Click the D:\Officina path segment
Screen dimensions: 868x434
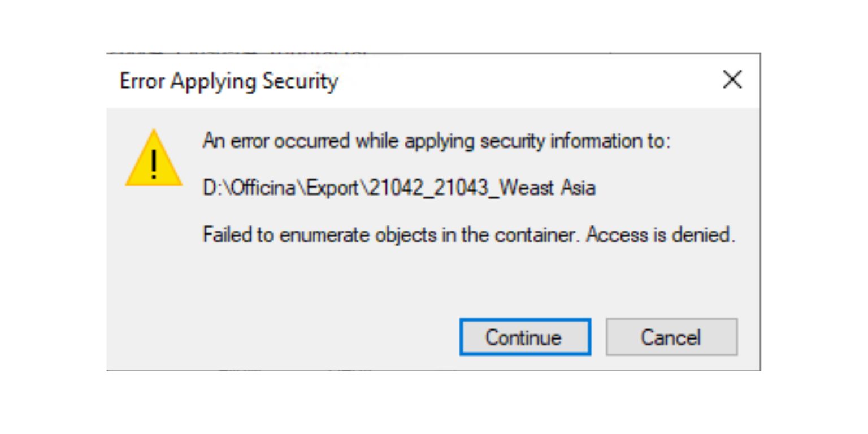(x=249, y=188)
